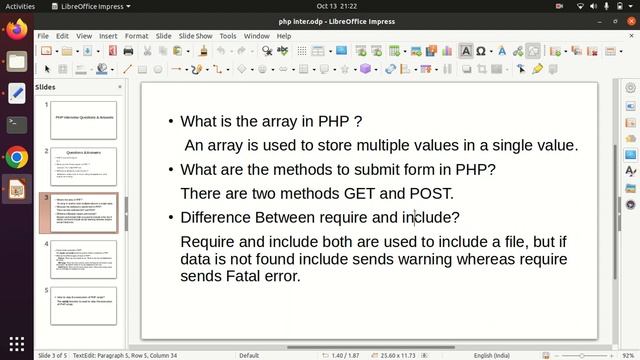Insert a chart
The width and height of the screenshot is (640, 360).
point(447,51)
